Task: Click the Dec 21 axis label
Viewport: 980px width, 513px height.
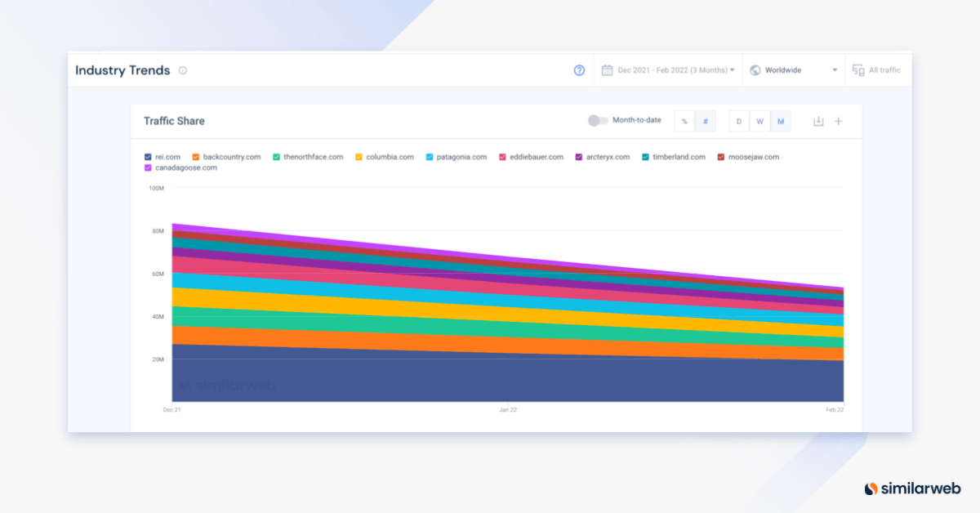Action: pyautogui.click(x=171, y=409)
